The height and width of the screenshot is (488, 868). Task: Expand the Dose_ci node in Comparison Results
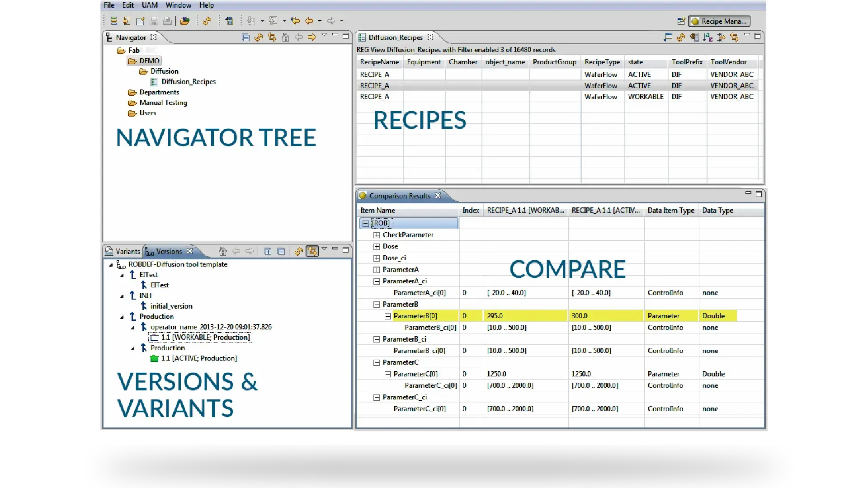377,258
